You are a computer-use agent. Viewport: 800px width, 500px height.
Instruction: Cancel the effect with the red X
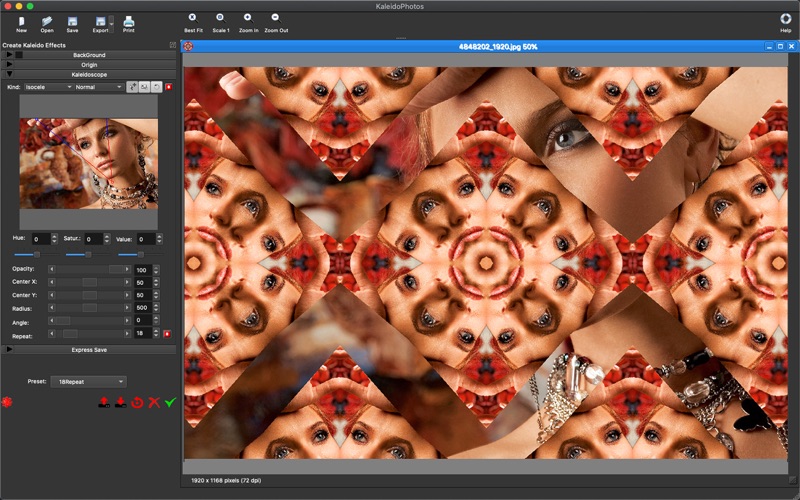click(154, 403)
